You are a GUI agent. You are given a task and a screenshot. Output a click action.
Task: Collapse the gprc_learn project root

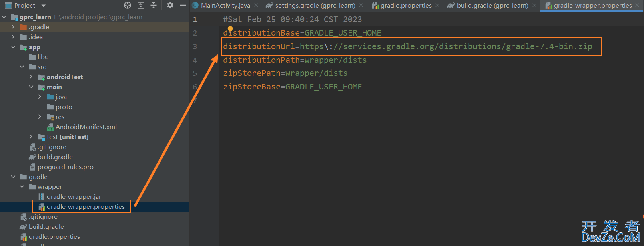[4, 17]
